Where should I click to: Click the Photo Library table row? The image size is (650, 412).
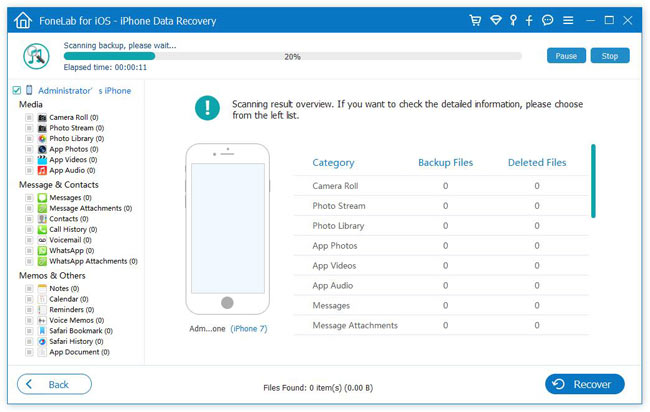[441, 226]
